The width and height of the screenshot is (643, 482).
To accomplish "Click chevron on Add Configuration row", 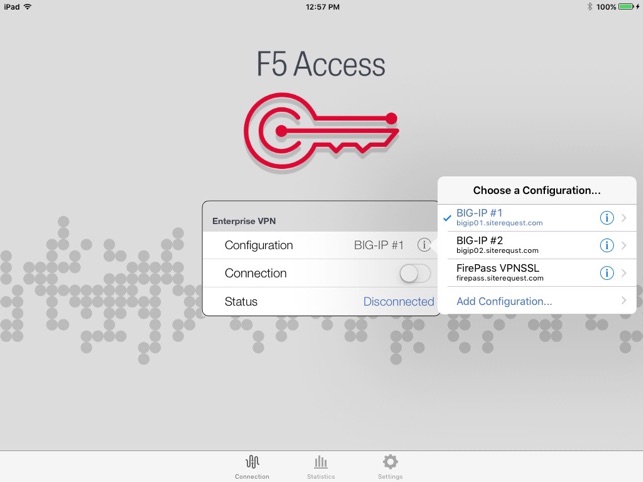I will click(x=624, y=301).
